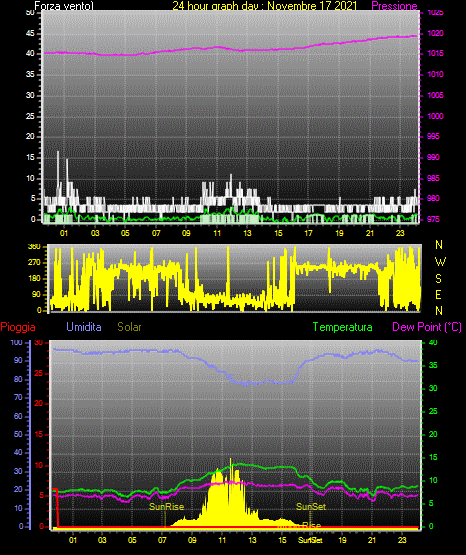The image size is (466, 555).
Task: Click the SunSet marker label in chart
Action: point(311,507)
